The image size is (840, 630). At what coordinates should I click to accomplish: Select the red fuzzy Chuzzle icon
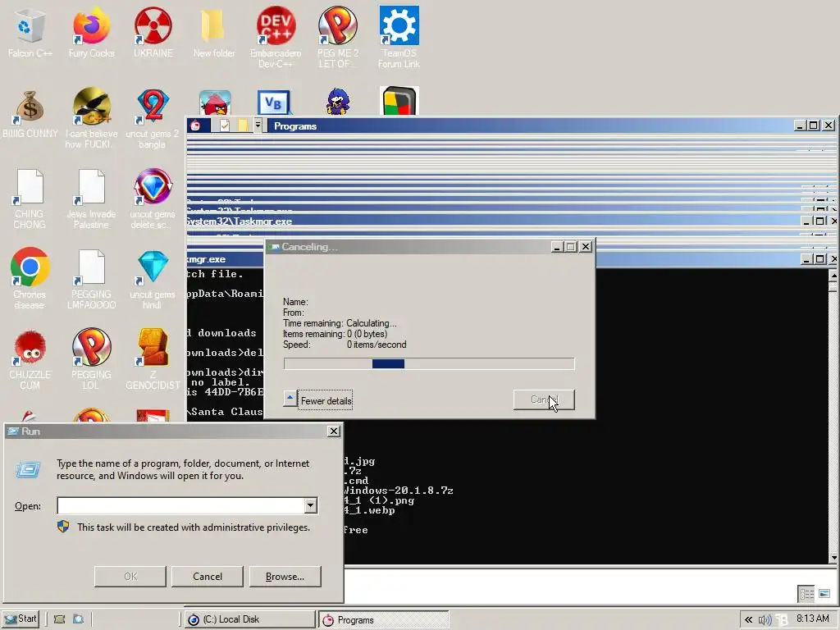pyautogui.click(x=30, y=347)
